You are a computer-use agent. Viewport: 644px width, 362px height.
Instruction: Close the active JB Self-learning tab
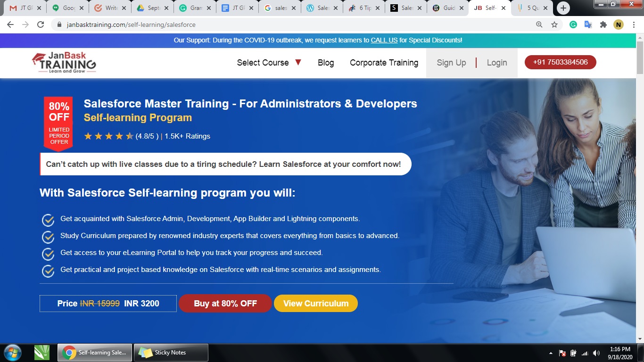(504, 8)
